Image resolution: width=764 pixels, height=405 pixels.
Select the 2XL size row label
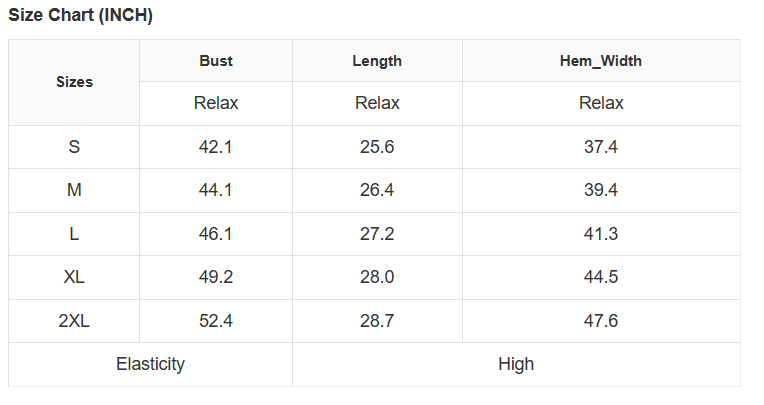click(74, 321)
